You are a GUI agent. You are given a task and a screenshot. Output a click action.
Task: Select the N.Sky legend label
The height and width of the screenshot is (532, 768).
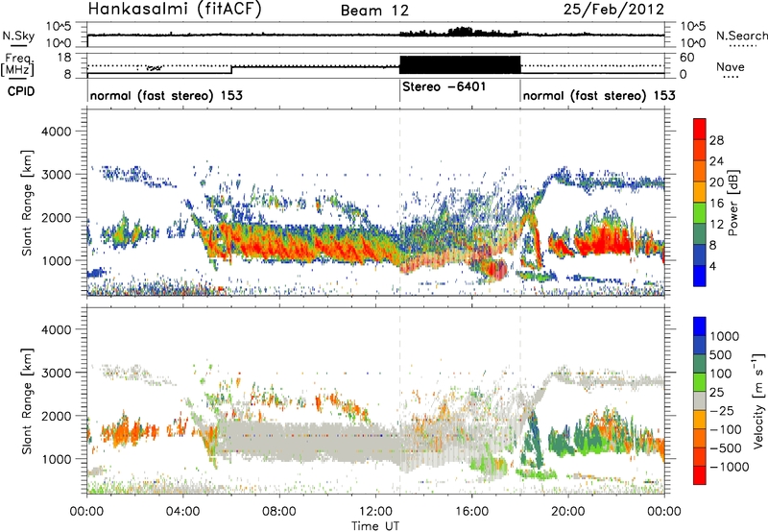point(18,36)
